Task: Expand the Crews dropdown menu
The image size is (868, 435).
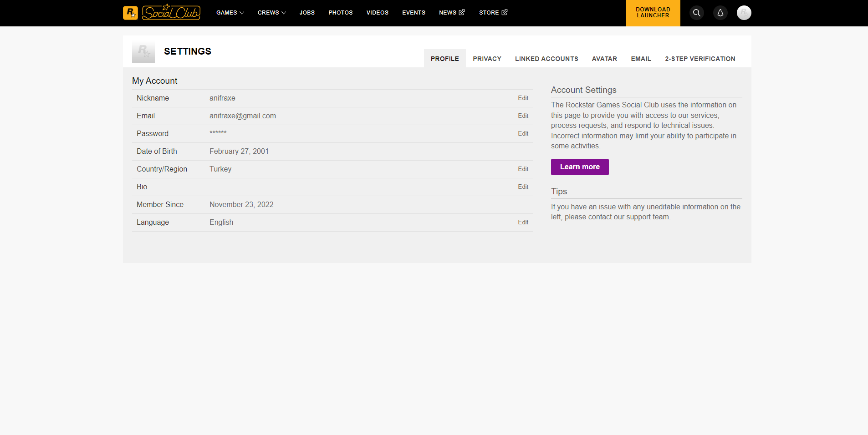Action: pos(272,13)
